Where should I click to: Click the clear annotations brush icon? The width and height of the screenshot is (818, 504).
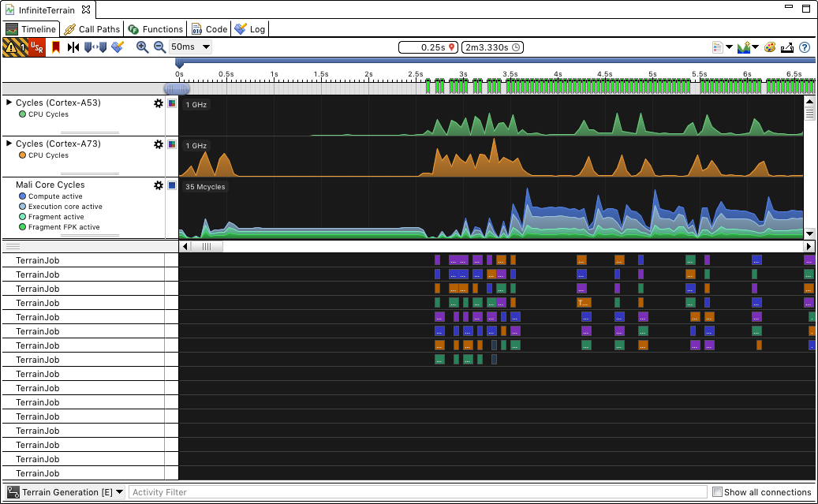(x=118, y=47)
